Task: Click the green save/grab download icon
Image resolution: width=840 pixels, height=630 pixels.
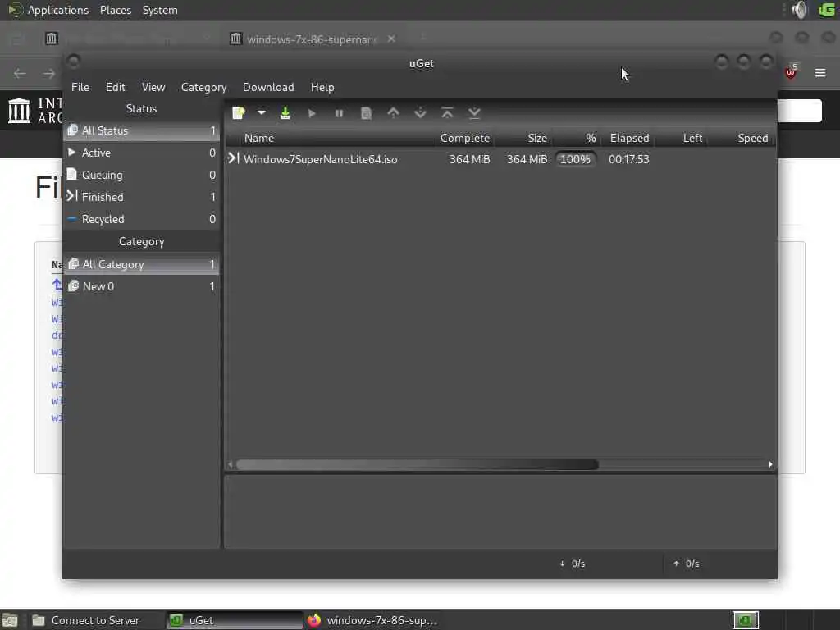Action: click(x=285, y=113)
